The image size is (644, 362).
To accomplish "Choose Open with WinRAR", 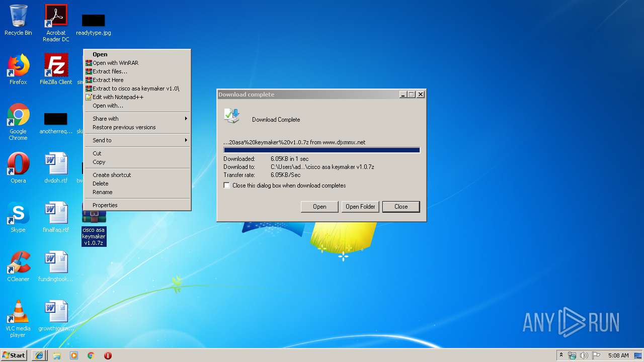I will (x=137, y=63).
